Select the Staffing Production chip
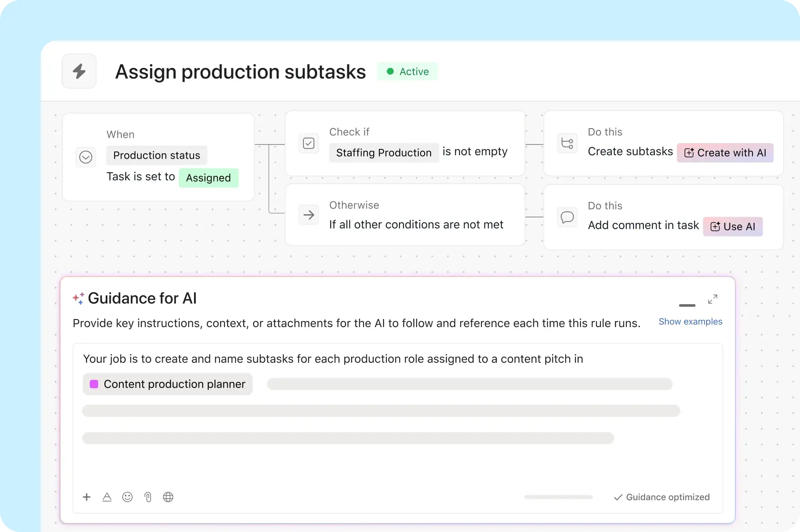Screen dimensions: 800x532 click(383, 153)
